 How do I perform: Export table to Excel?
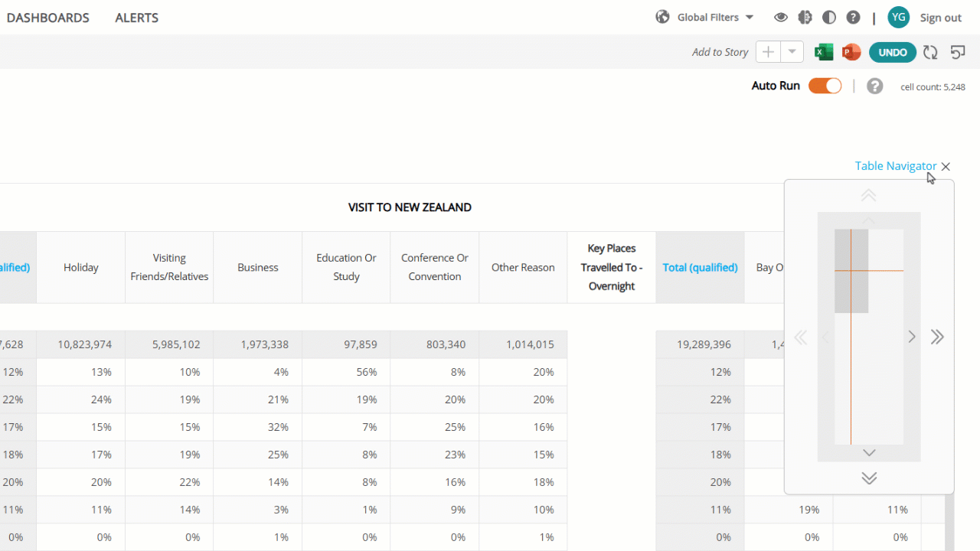[824, 52]
